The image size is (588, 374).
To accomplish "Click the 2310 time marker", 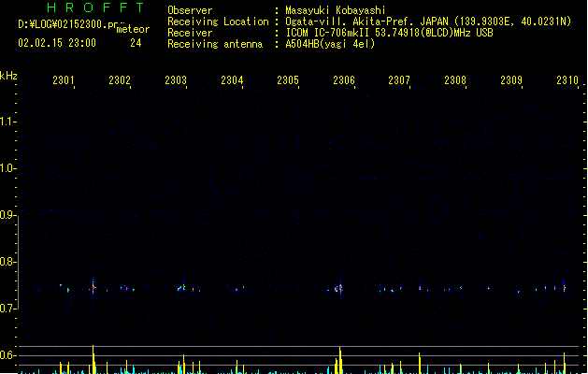I will [567, 79].
